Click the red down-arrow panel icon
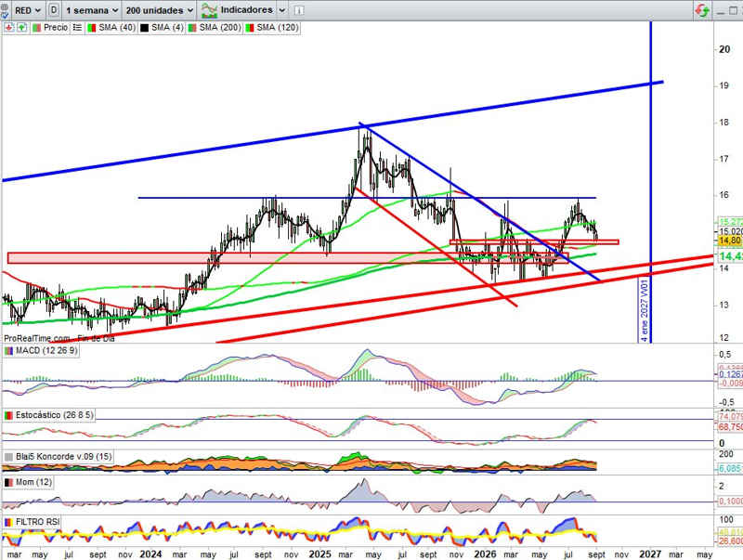The height and width of the screenshot is (560, 743). tap(8, 28)
